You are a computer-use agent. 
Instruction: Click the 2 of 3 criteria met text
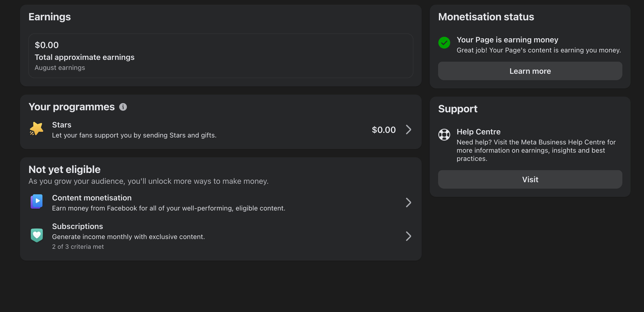coord(78,247)
